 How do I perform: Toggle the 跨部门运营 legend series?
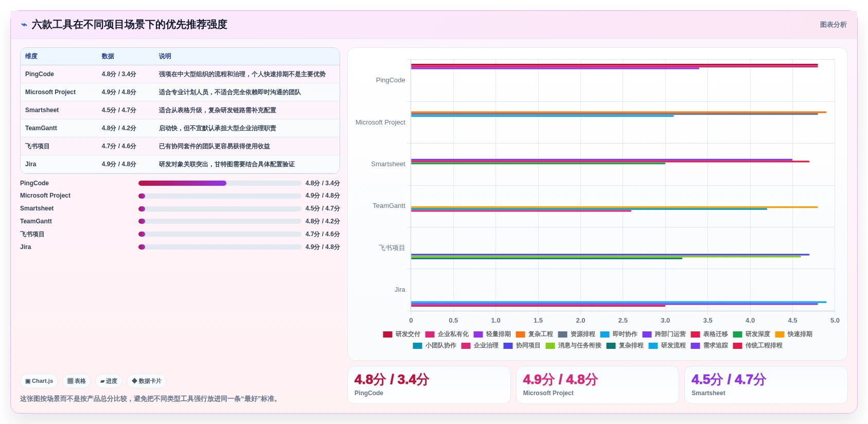point(664,334)
